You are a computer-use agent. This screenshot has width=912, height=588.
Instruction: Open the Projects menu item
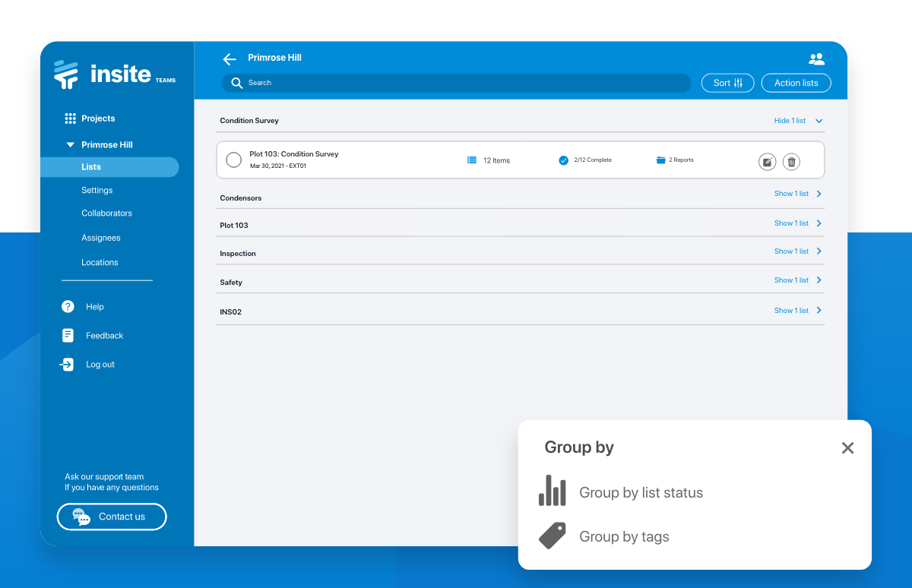[98, 119]
